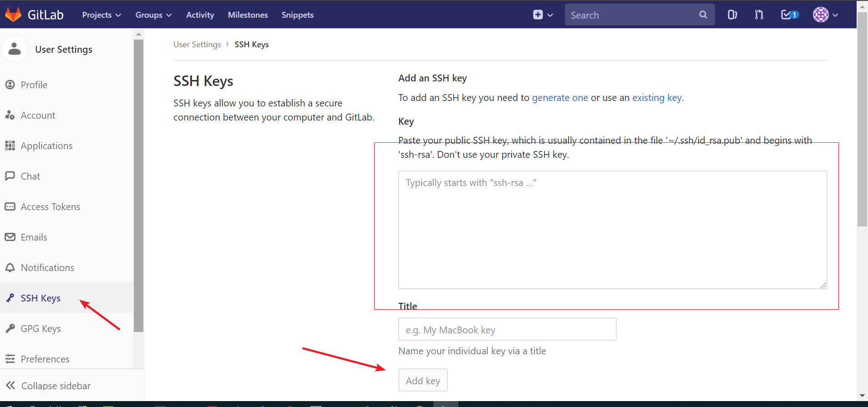Click the Add key button
Image resolution: width=868 pixels, height=407 pixels.
[x=423, y=380]
